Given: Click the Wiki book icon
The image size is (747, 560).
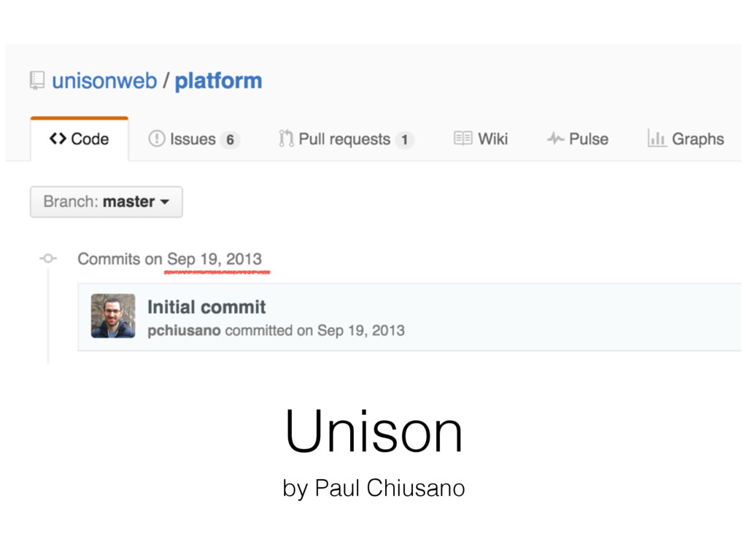Looking at the screenshot, I should [x=462, y=138].
